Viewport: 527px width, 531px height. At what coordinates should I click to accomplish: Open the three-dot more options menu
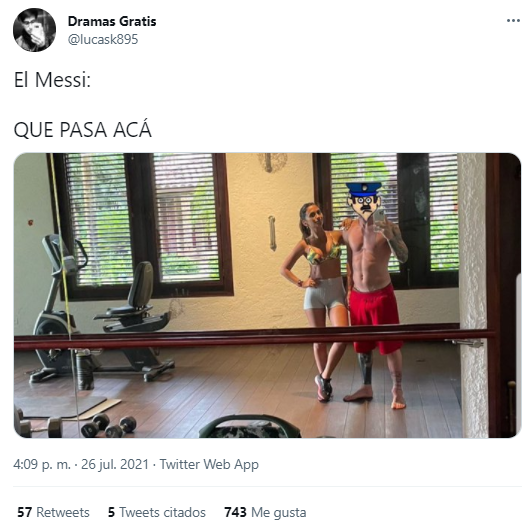[x=513, y=21]
